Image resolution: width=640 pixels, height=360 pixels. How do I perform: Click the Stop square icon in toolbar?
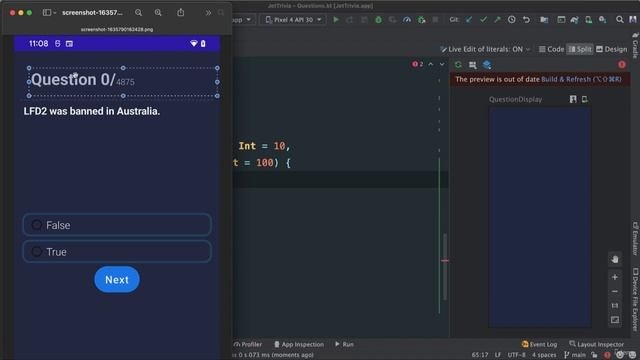point(436,20)
